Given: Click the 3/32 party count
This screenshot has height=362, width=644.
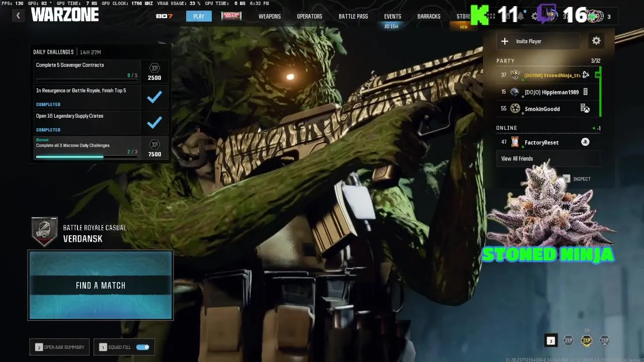Looking at the screenshot, I should pyautogui.click(x=596, y=61).
